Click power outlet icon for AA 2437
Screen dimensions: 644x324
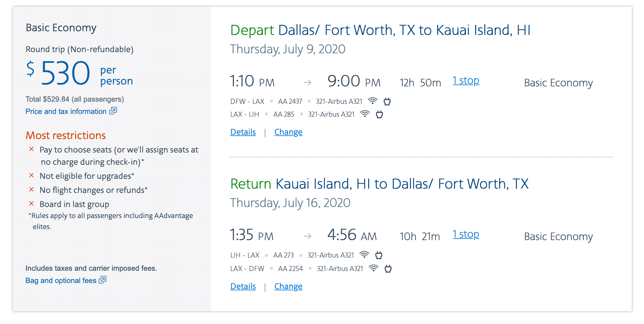(387, 101)
